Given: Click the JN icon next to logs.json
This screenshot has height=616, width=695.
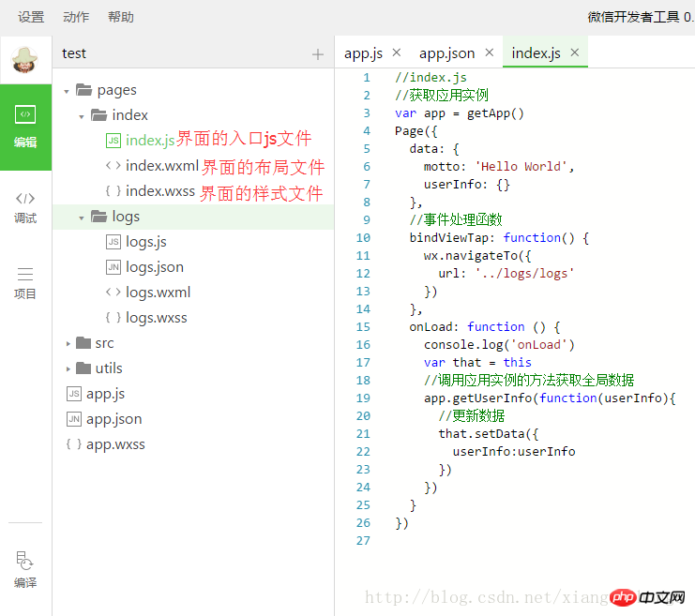Looking at the screenshot, I should 113,267.
